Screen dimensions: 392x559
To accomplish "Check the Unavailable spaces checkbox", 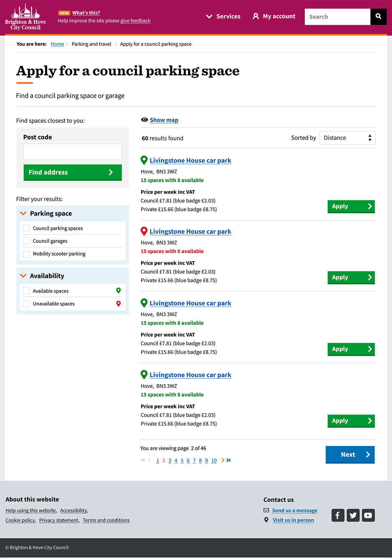I will tap(26, 304).
